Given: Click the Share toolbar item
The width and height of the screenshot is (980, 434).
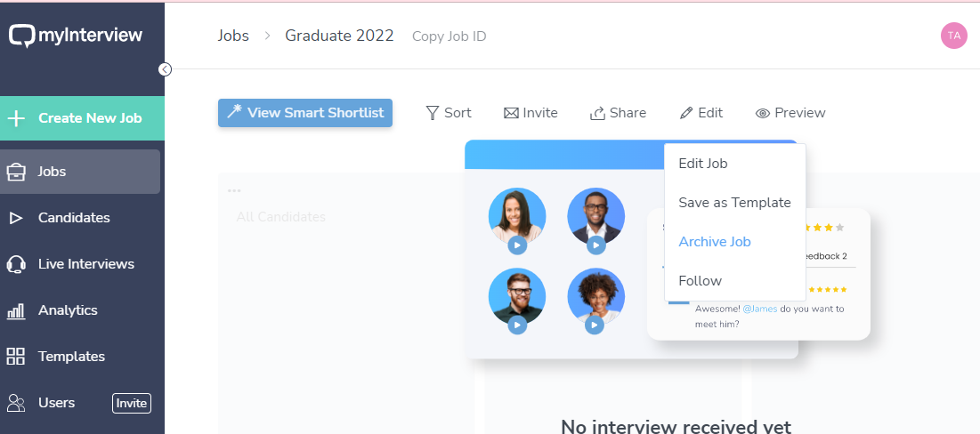Looking at the screenshot, I should 618,113.
